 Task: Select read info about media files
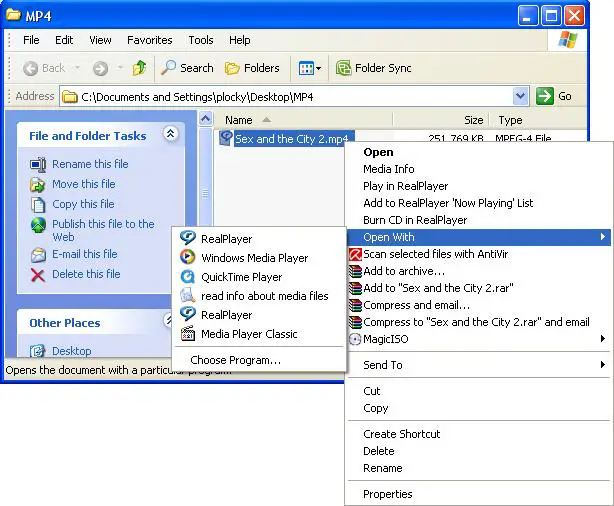click(259, 296)
